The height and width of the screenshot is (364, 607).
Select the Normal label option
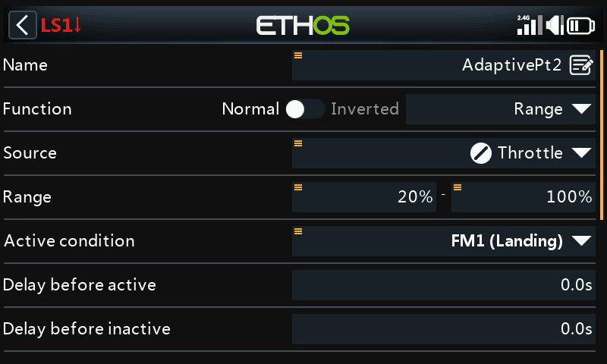(250, 109)
